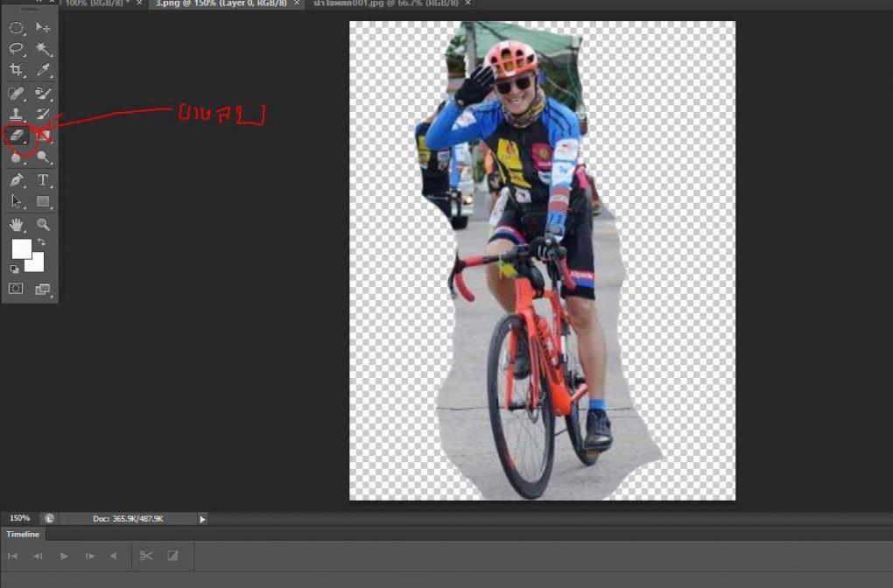
Task: Reset default foreground and background colors
Action: click(x=15, y=269)
